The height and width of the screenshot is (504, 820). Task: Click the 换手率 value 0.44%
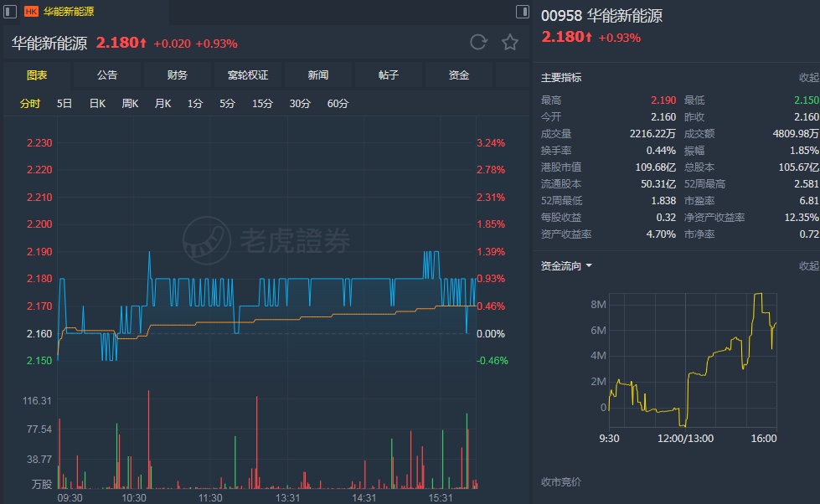[x=661, y=150]
